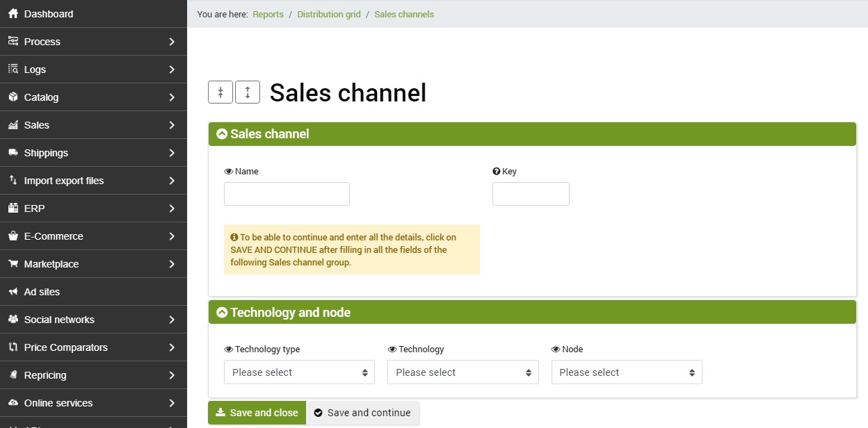Expand the Import export files chevron
Viewport: 868px width, 428px height.
172,181
